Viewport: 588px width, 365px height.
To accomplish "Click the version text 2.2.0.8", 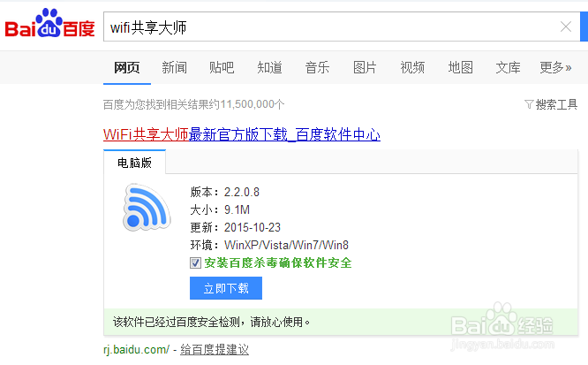I will click(x=242, y=193).
